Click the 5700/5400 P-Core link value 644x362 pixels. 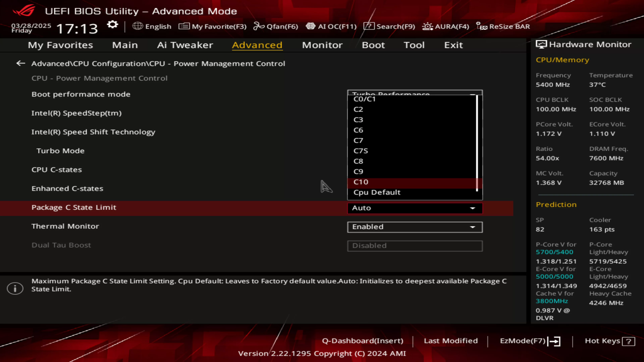coord(554,252)
